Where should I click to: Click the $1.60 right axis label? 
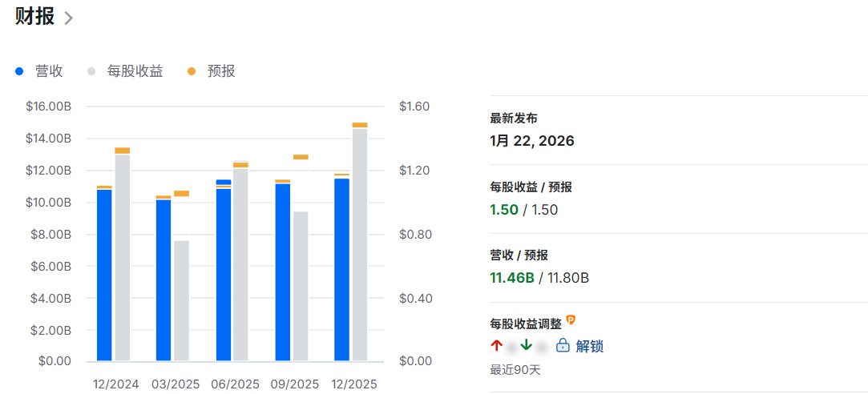(x=414, y=107)
